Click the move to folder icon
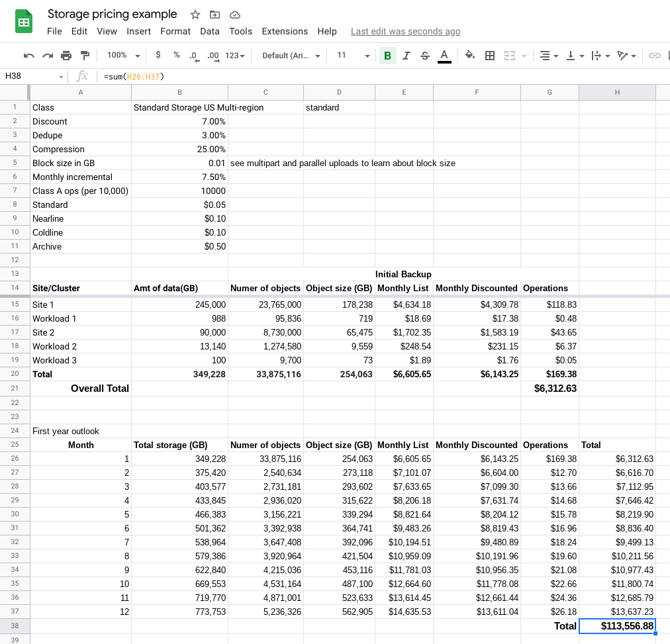This screenshot has width=670, height=644. (x=215, y=15)
